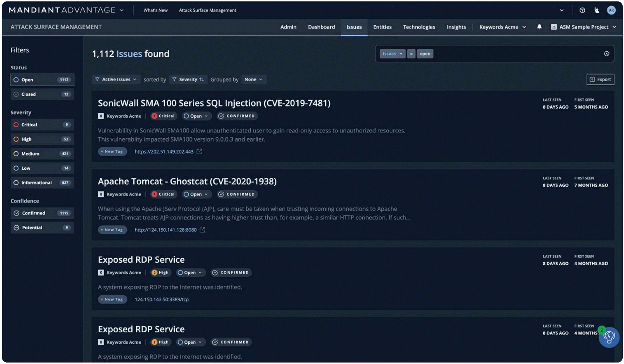The width and height of the screenshot is (624, 364).
Task: Filter by Potential confidence
Action: point(42,227)
